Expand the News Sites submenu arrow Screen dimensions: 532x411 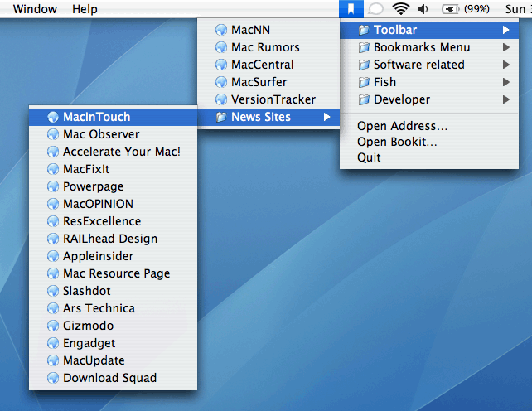coord(327,117)
